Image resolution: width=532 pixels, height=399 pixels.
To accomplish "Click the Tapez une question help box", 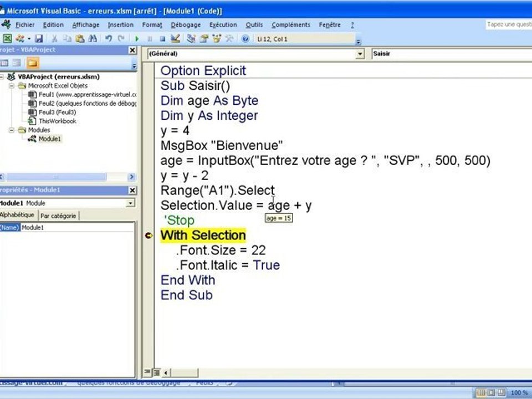I will click(509, 24).
